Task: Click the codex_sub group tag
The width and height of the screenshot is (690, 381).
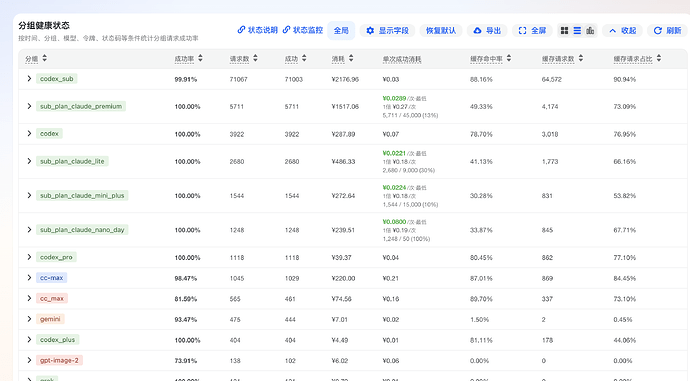Action: [57, 79]
